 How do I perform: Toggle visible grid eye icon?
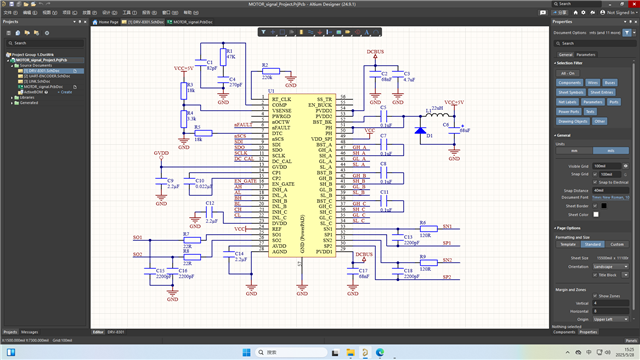(x=625, y=166)
